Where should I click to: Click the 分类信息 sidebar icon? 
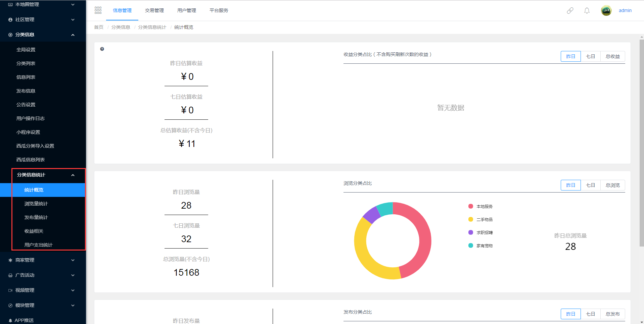coord(10,35)
